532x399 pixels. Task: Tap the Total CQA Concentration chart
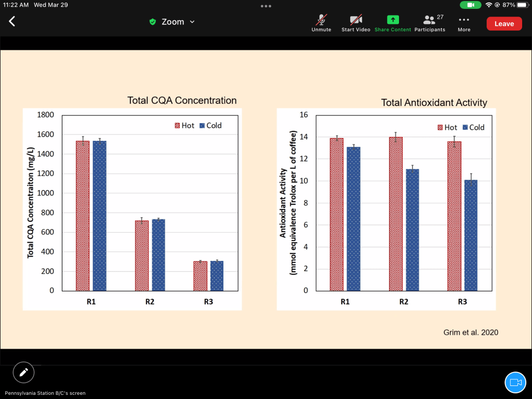coord(132,208)
